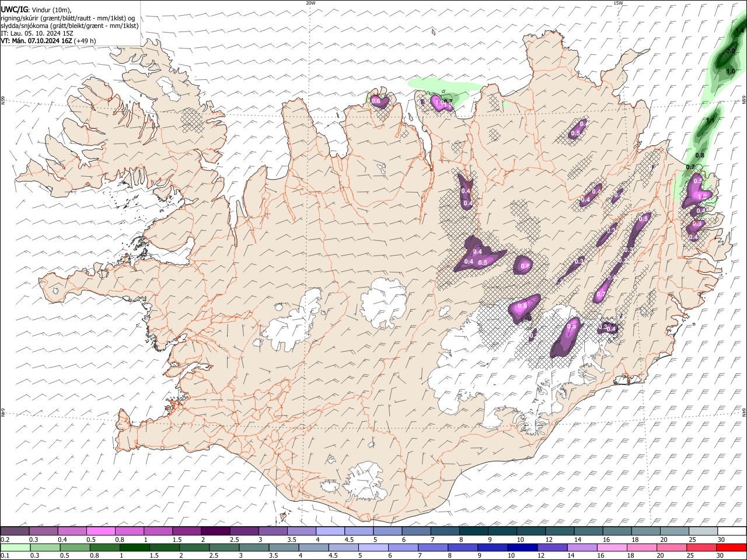Click the bright pink 0.5 swatch in upper legend
The width and height of the screenshot is (747, 560).
[x=101, y=531]
